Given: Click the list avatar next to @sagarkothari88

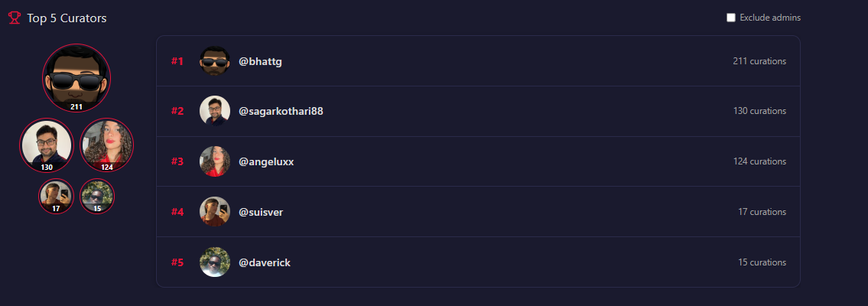Looking at the screenshot, I should pyautogui.click(x=215, y=111).
